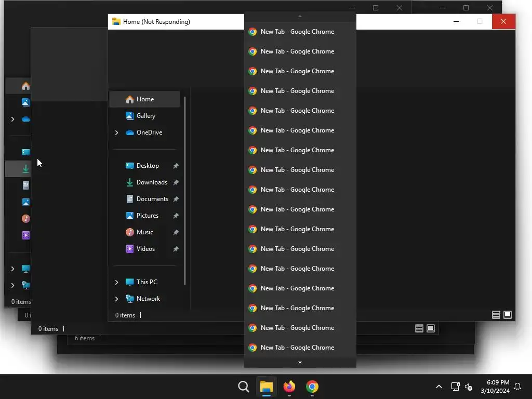
Task: Switch front window to details view
Action: coord(496,315)
